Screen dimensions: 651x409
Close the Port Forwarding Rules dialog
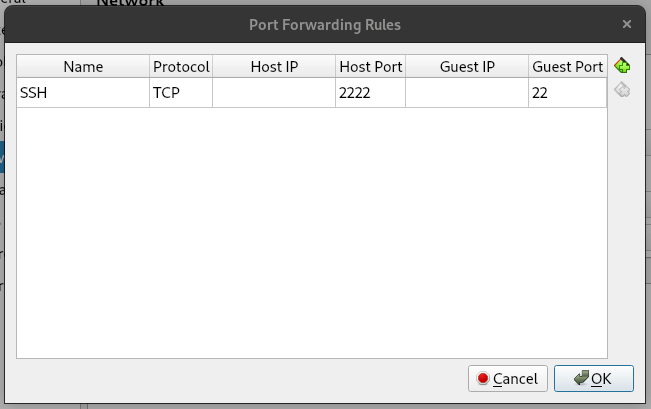coord(626,23)
